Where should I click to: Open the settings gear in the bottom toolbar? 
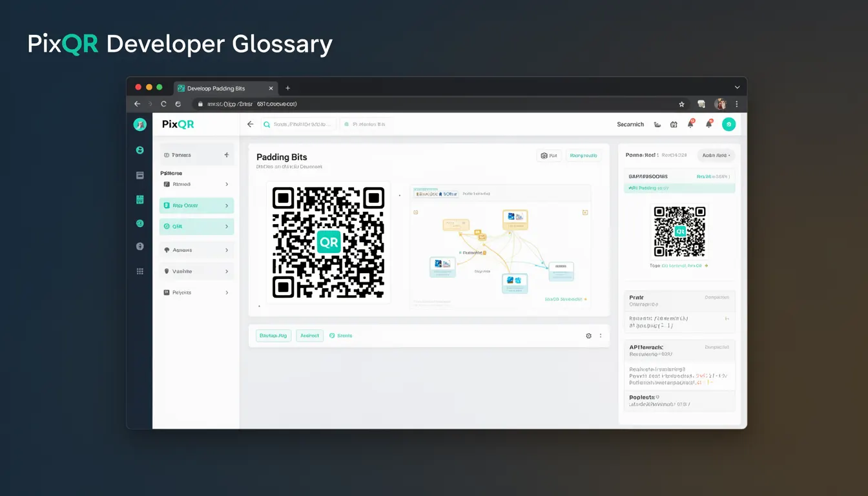(x=588, y=336)
